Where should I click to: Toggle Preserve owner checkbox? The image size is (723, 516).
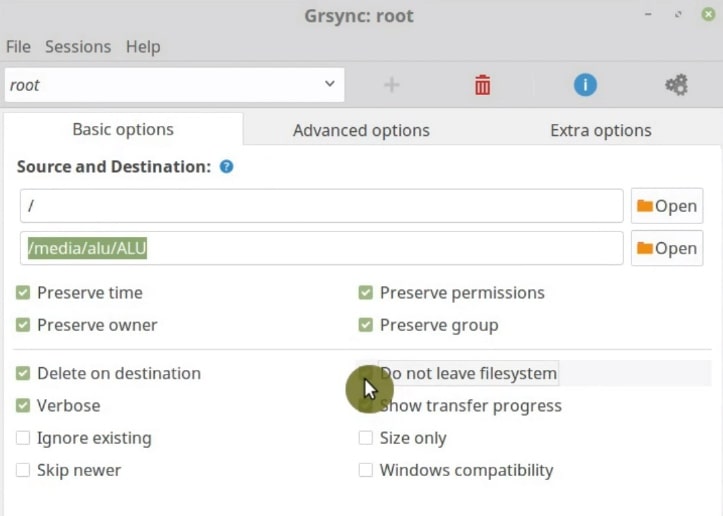tap(23, 325)
